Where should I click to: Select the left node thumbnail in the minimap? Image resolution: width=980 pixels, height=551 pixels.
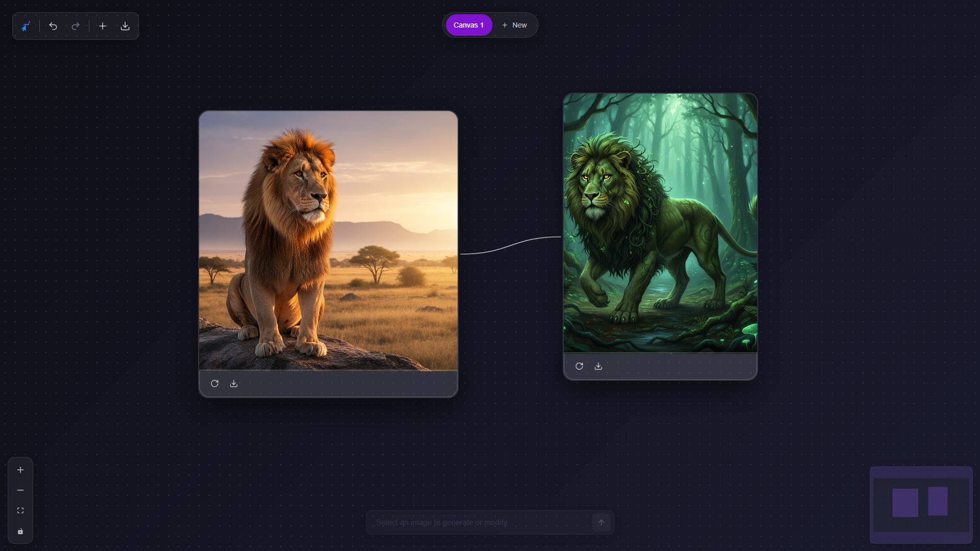pos(904,502)
